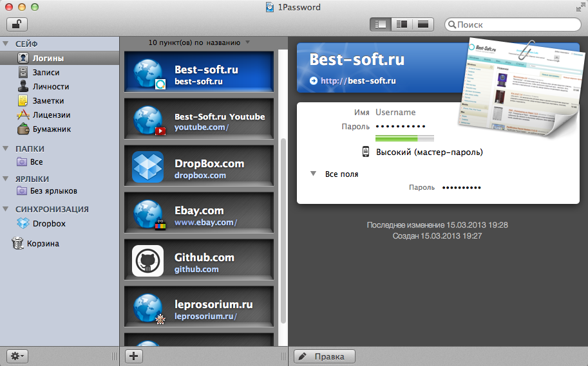
Task: Click the Лицензии application icon
Action: (x=23, y=114)
